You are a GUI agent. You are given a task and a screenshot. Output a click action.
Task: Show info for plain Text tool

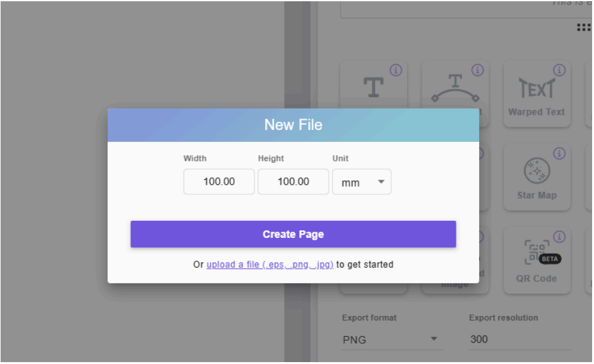[396, 70]
